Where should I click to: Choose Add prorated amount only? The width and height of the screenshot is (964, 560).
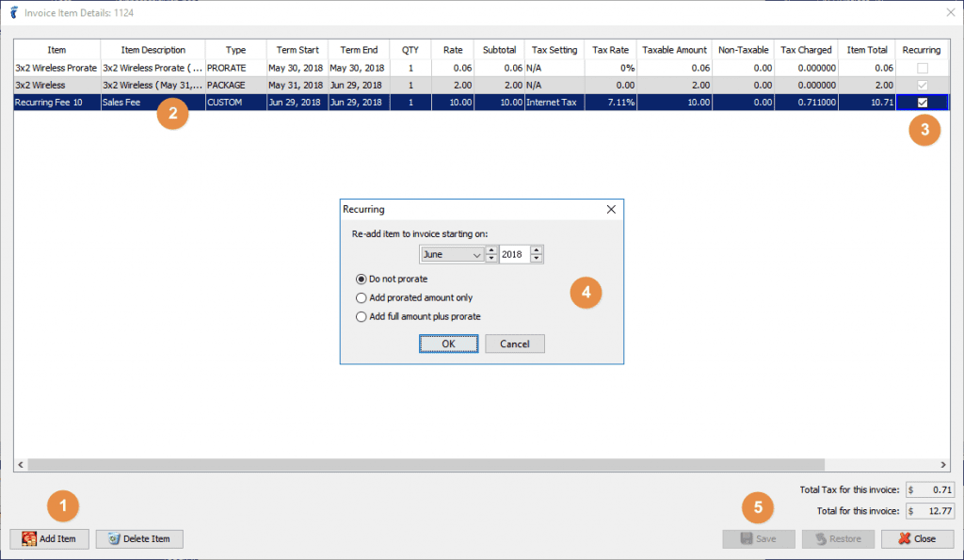tap(361, 296)
